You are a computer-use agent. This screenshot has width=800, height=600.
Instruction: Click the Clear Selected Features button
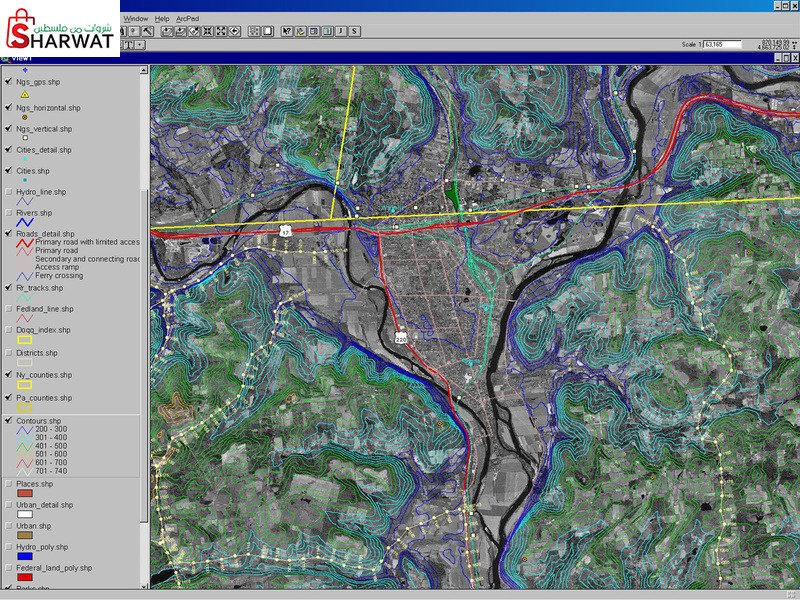point(267,31)
